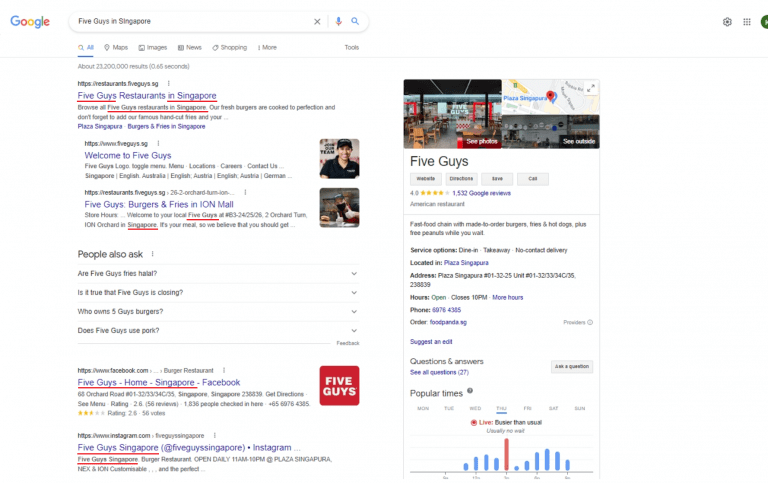Click the 'Ask a question' button
This screenshot has height=483, width=768.
point(572,367)
